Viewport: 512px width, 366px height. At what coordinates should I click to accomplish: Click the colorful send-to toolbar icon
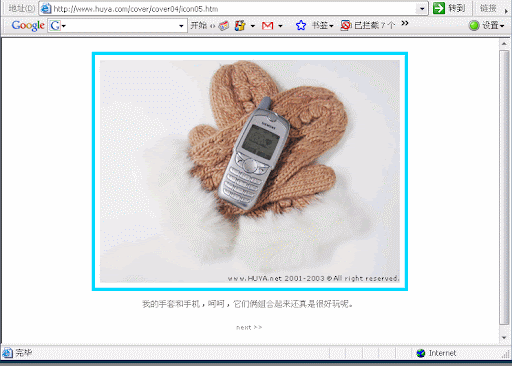point(240,25)
